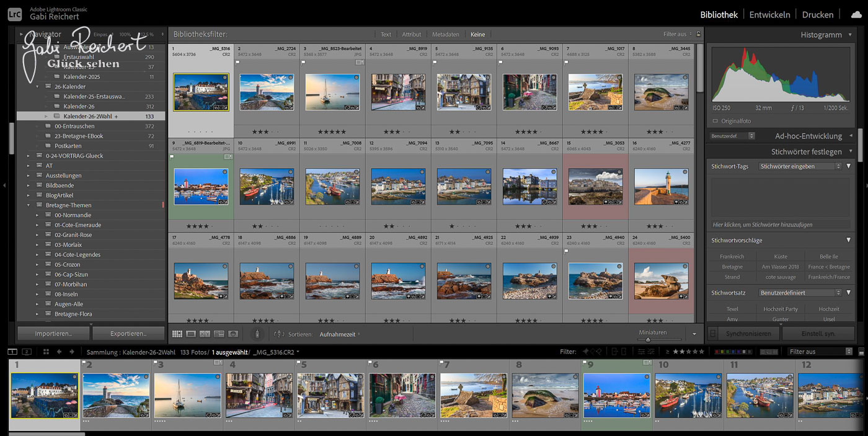Toggle the red color label filter
The height and width of the screenshot is (436, 868).
pos(717,352)
